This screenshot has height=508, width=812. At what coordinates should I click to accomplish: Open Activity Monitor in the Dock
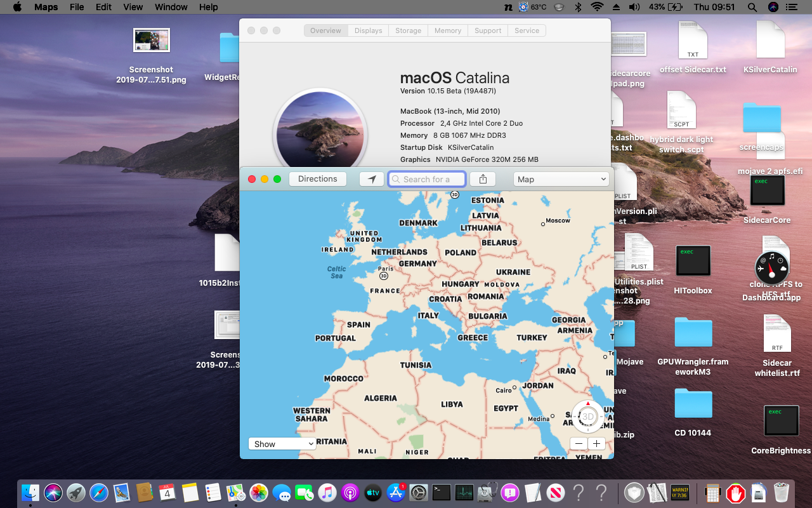point(464,492)
